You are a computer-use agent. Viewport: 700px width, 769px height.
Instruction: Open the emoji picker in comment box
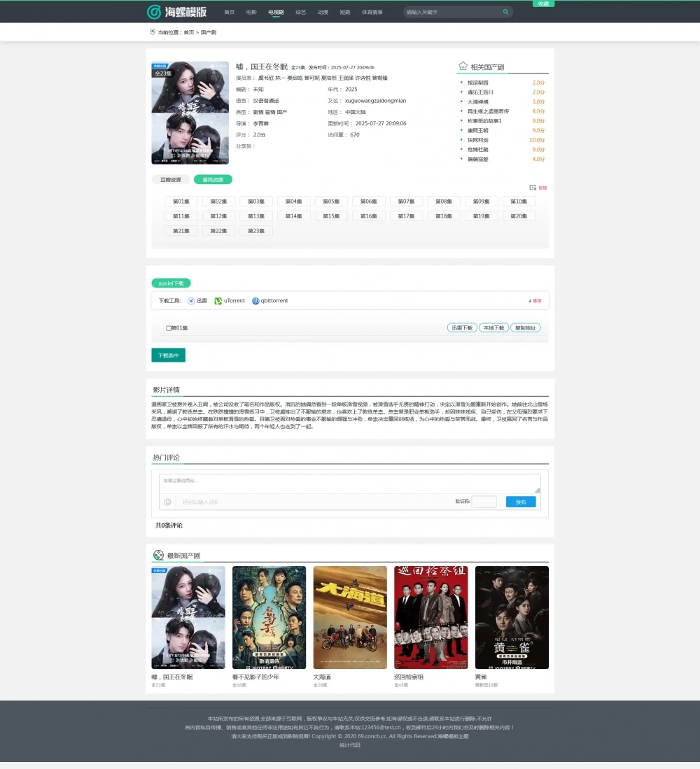tap(167, 502)
